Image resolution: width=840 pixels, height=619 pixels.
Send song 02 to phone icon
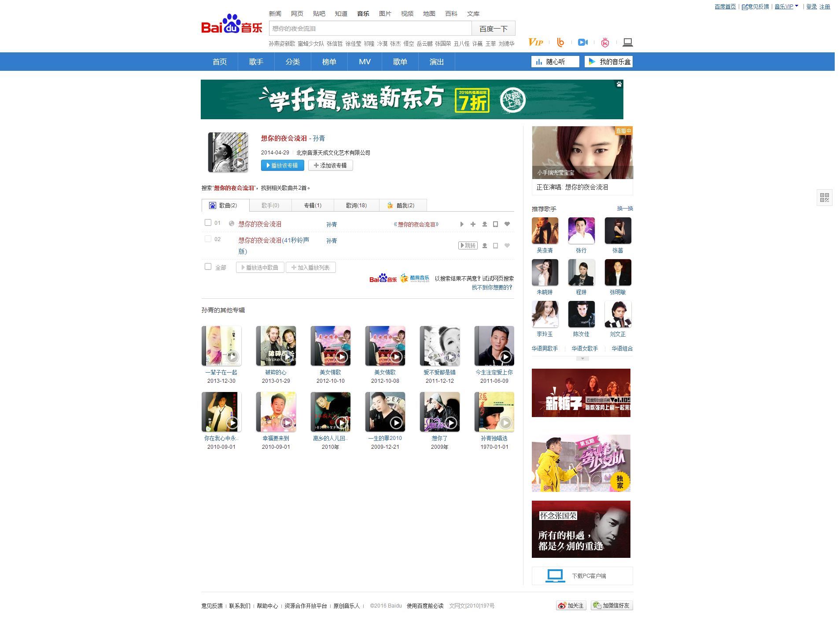click(x=495, y=245)
